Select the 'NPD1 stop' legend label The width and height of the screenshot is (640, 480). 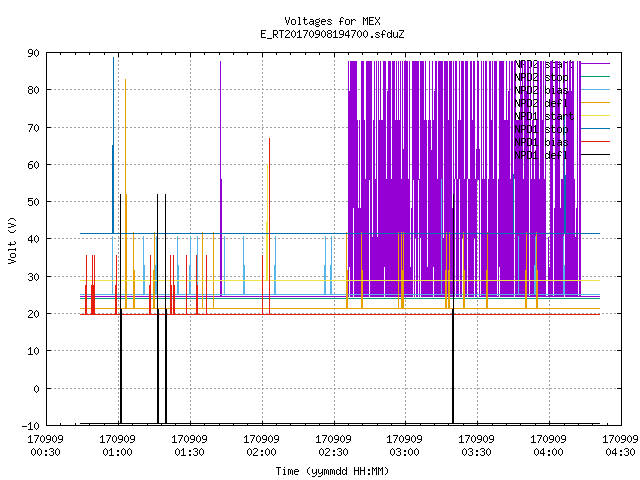541,129
